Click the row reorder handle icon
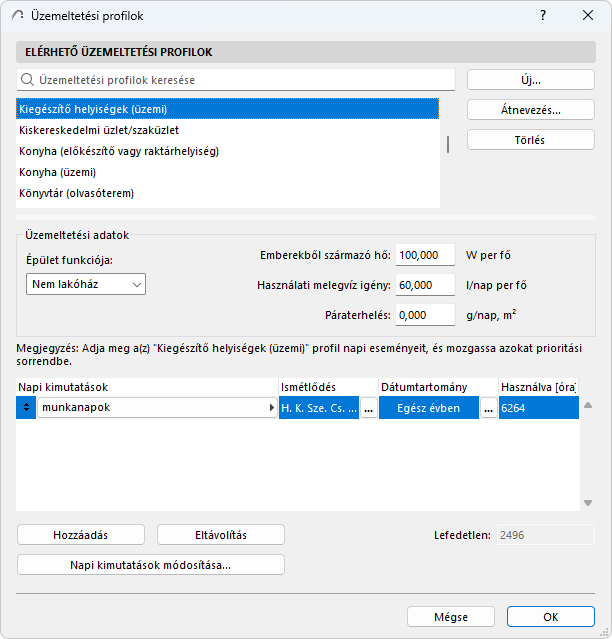The height and width of the screenshot is (639, 612). 26,408
